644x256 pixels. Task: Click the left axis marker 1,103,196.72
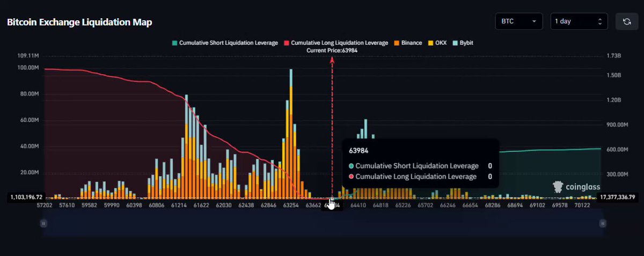click(x=25, y=198)
